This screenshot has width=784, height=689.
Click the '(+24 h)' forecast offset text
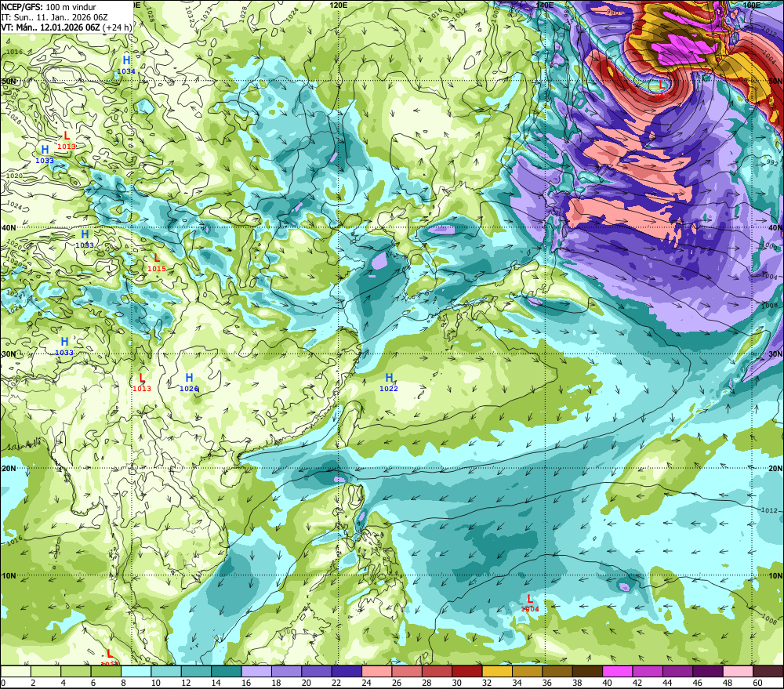[117, 27]
